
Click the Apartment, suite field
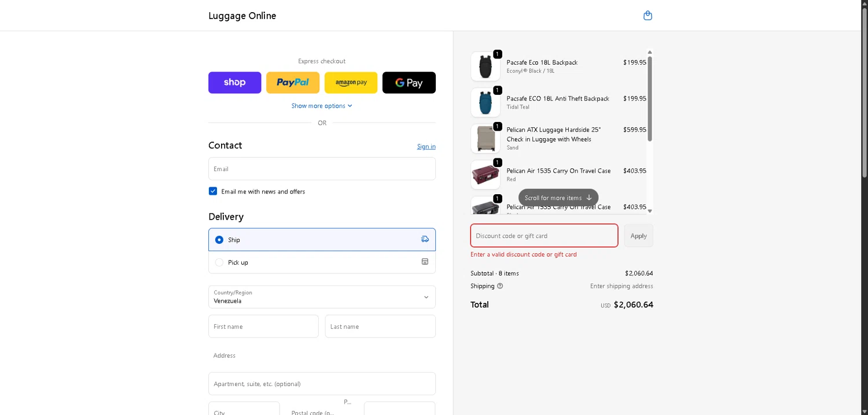pyautogui.click(x=322, y=384)
